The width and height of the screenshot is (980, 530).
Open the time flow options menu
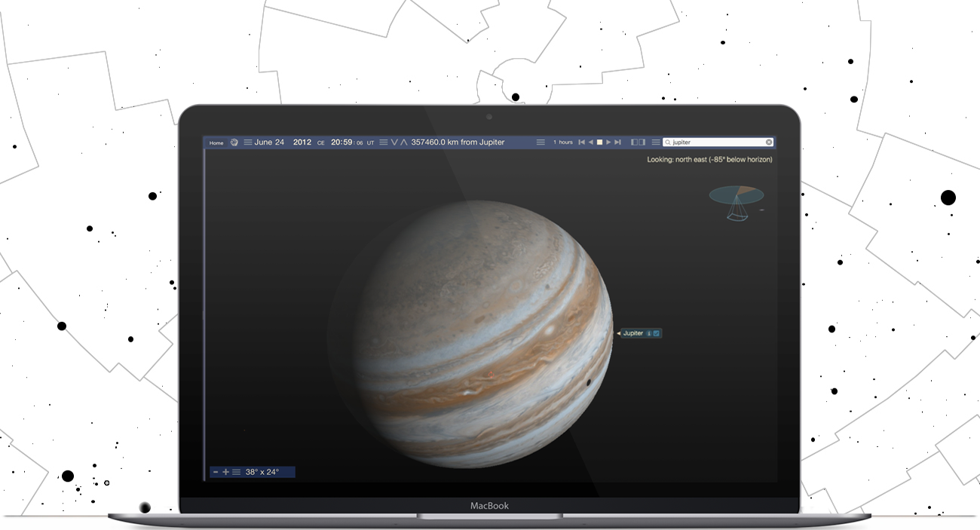pos(541,142)
